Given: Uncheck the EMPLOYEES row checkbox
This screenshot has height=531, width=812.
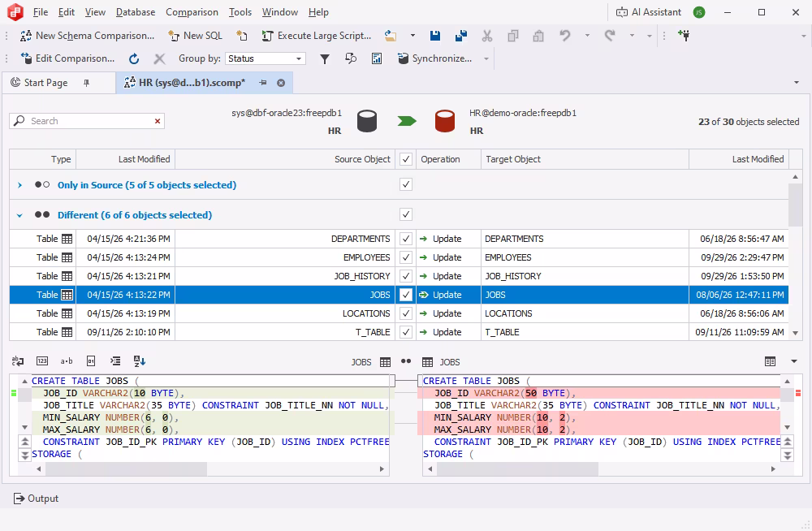Looking at the screenshot, I should tap(406, 257).
